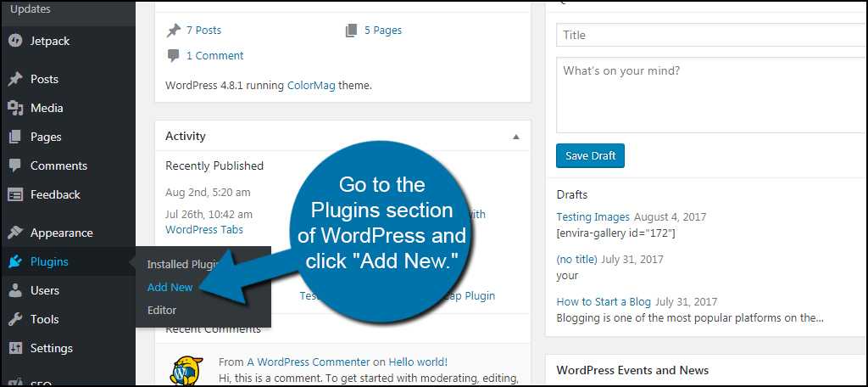Viewport: 868px width, 387px height.
Task: Click the Posts pushpin icon
Action: 15,79
